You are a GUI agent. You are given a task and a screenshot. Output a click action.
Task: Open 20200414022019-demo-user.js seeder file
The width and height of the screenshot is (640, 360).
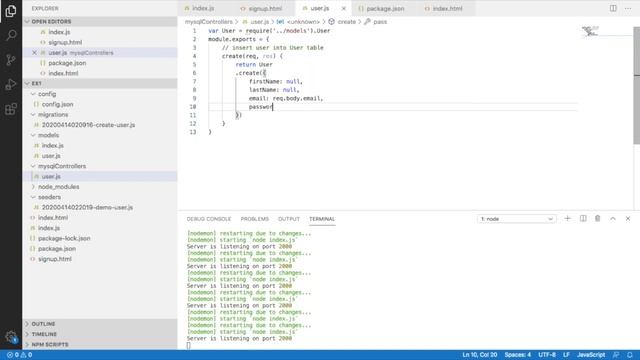[87, 207]
